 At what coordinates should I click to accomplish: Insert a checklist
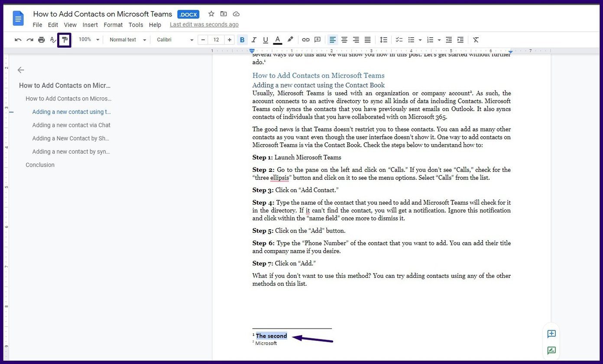click(x=399, y=40)
